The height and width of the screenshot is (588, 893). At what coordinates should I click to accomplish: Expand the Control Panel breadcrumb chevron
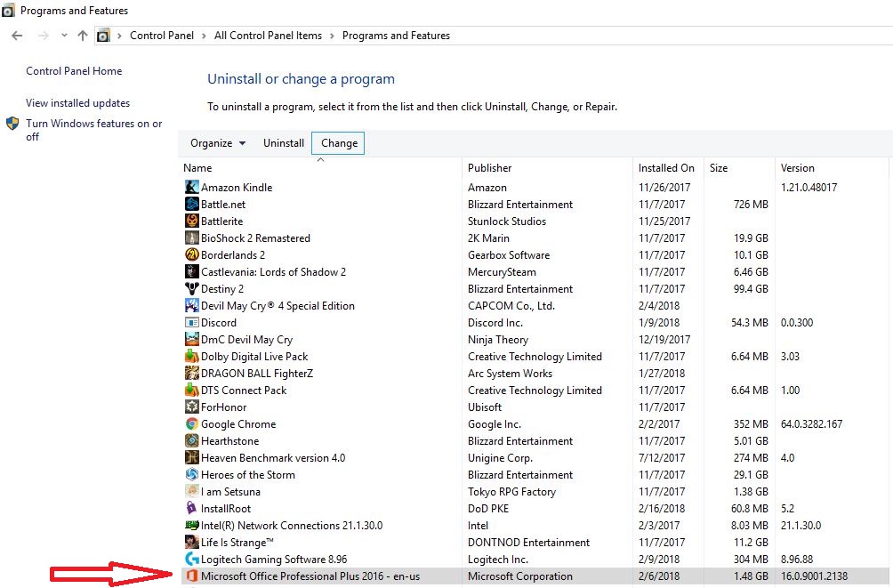pyautogui.click(x=204, y=36)
